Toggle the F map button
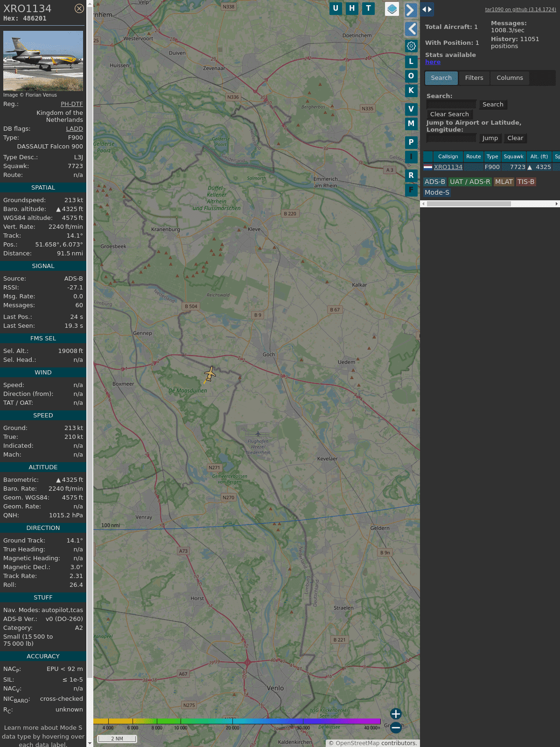The height and width of the screenshot is (747, 560). point(411,190)
